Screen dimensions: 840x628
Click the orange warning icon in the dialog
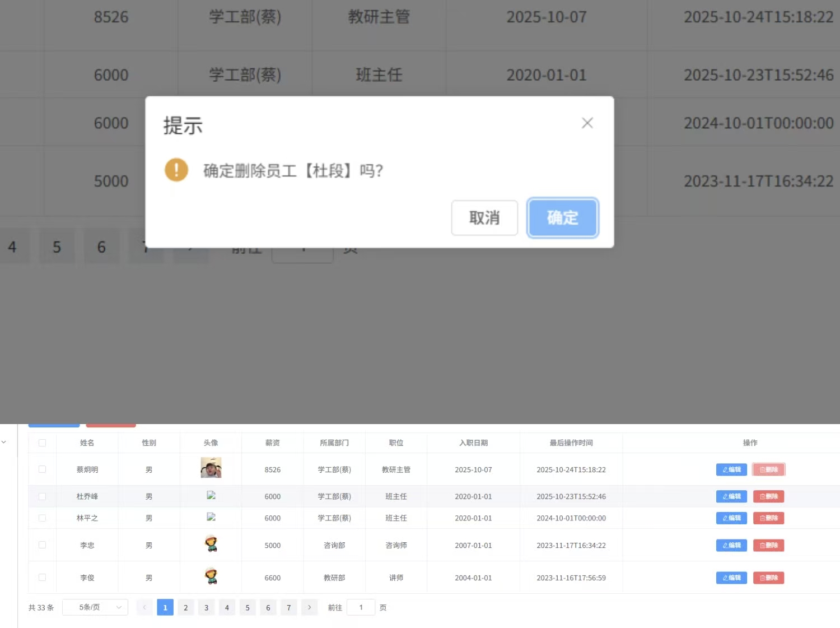point(176,170)
